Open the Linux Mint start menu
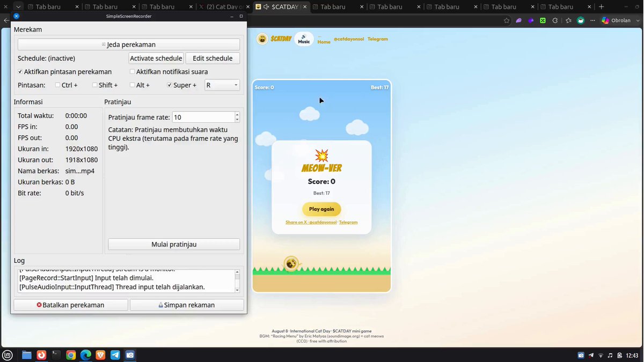The height and width of the screenshot is (362, 644). [x=8, y=355]
